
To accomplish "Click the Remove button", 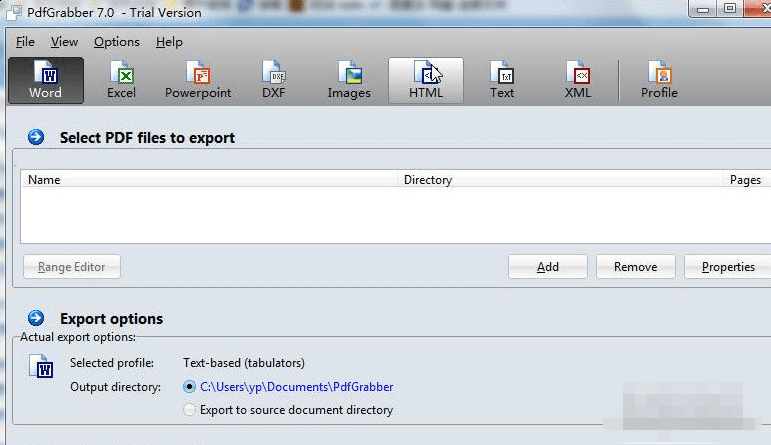I will 636,267.
